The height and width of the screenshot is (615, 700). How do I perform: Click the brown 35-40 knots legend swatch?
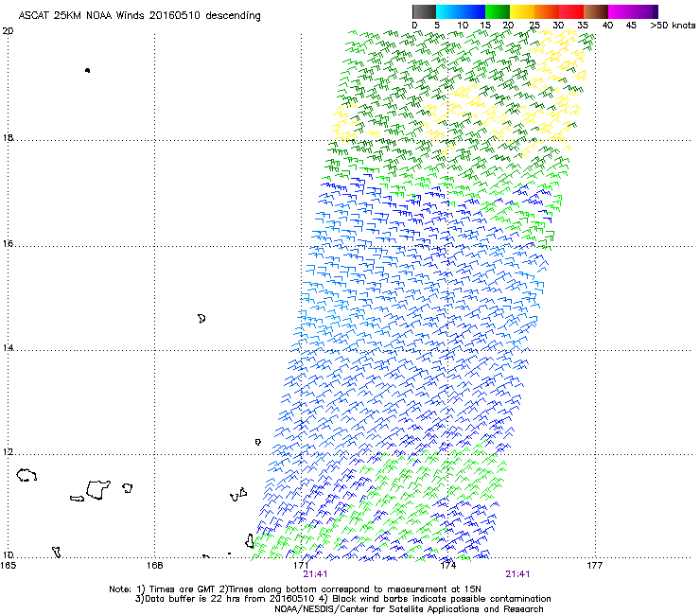(x=596, y=11)
